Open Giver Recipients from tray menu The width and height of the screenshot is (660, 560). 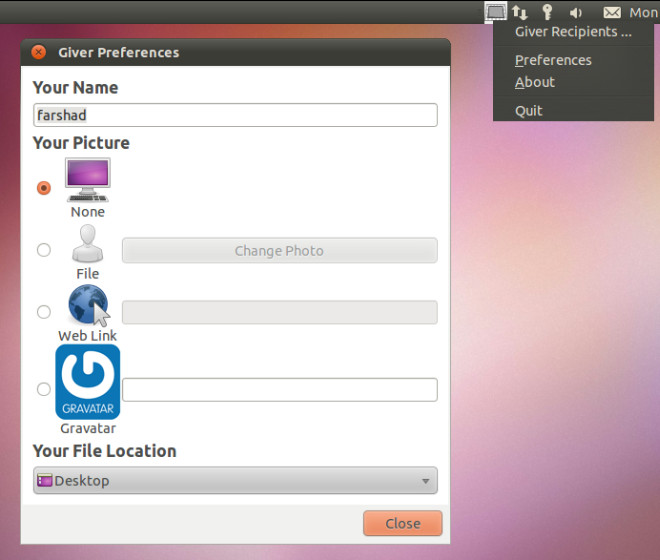[573, 32]
